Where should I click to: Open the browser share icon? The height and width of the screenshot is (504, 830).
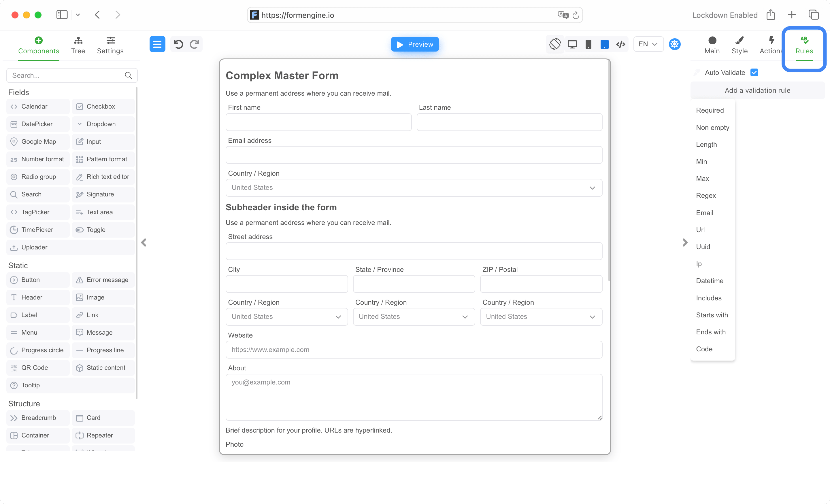point(771,15)
